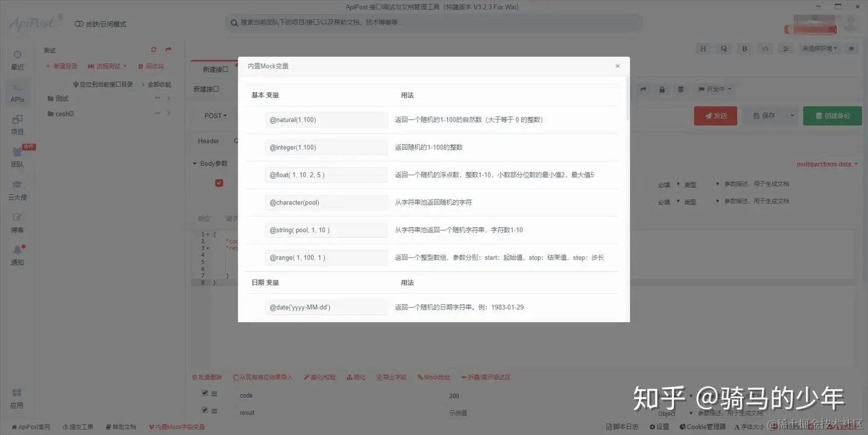This screenshot has height=435, width=868.
Task: Open the 流程测试 dropdown
Action: pos(107,66)
